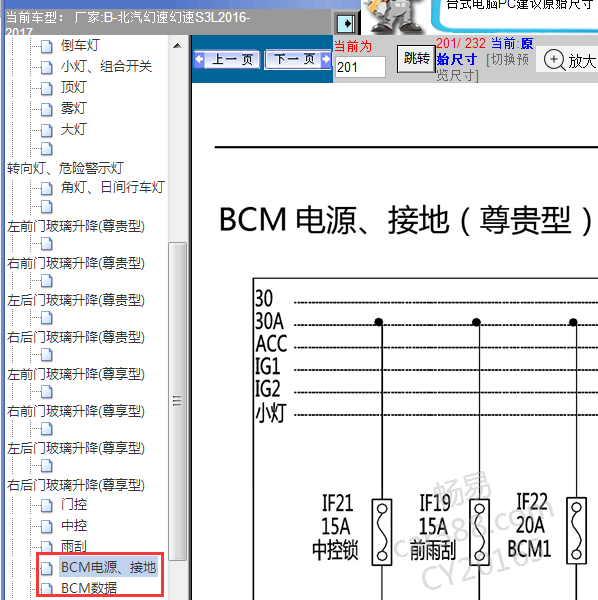Open the 中控 document icon
598x600 pixels.
[x=47, y=526]
